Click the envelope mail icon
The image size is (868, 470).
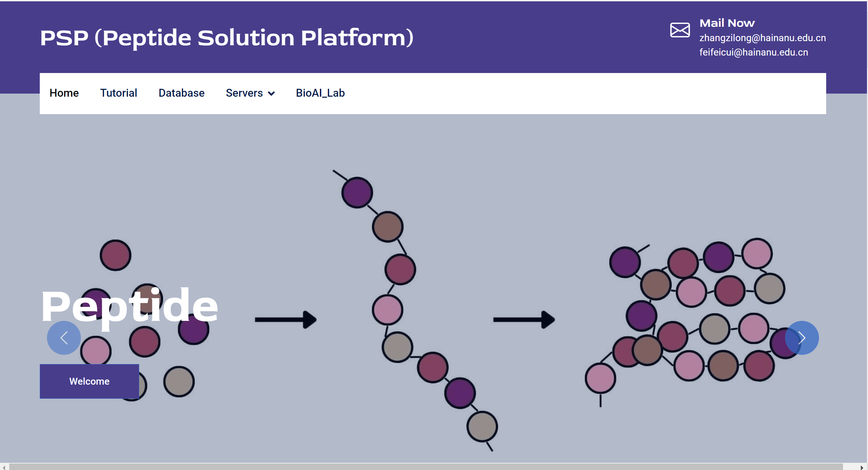680,30
